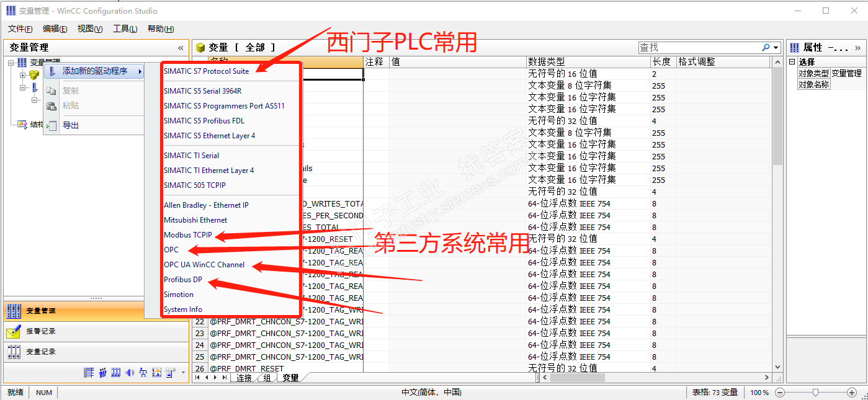Click the magnifier search icon

[x=766, y=47]
